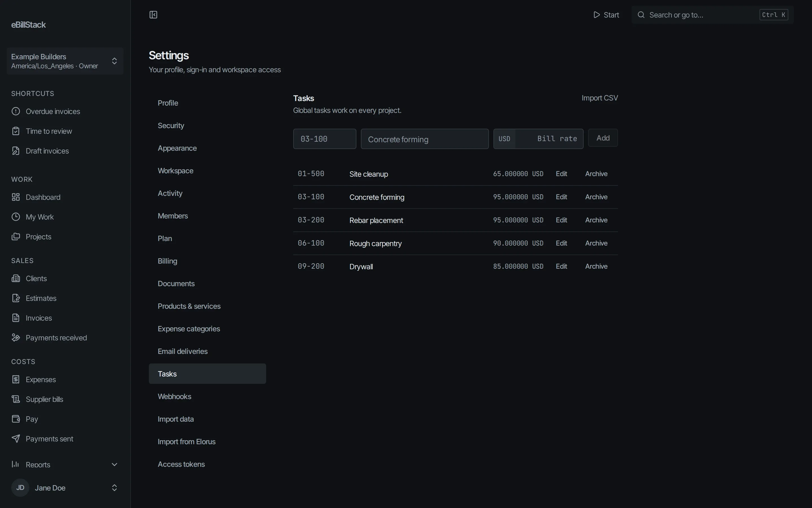Focus the Bill rate input field

pyautogui.click(x=549, y=139)
